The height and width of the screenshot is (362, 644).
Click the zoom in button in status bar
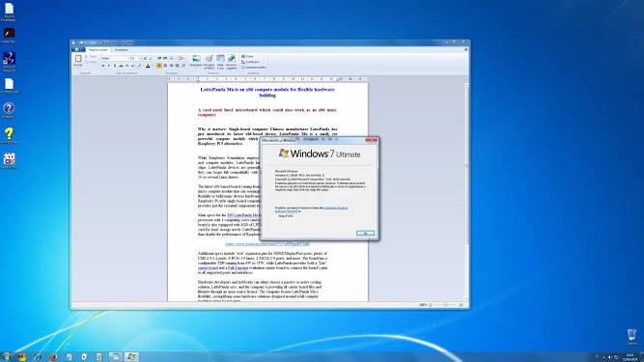pyautogui.click(x=461, y=305)
